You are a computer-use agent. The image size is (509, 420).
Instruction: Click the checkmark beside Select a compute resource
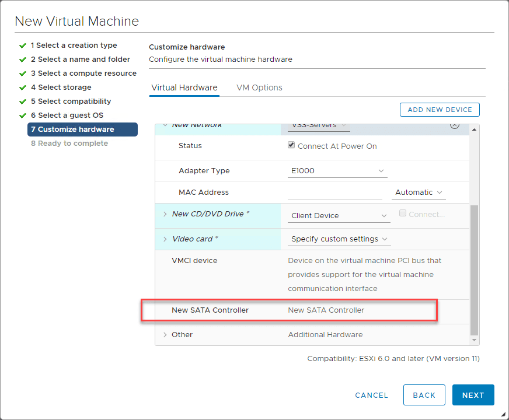click(x=23, y=73)
